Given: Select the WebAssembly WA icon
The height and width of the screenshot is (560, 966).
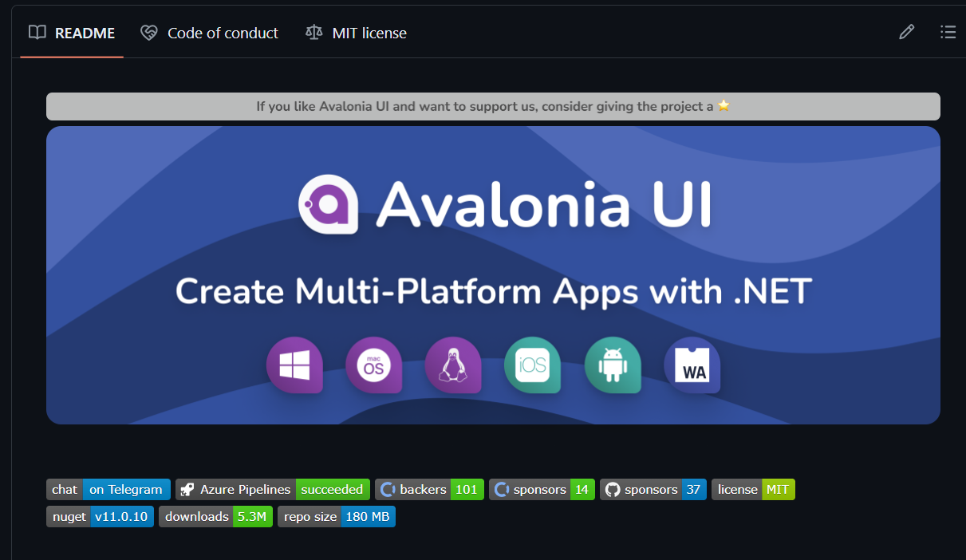Looking at the screenshot, I should 692,365.
